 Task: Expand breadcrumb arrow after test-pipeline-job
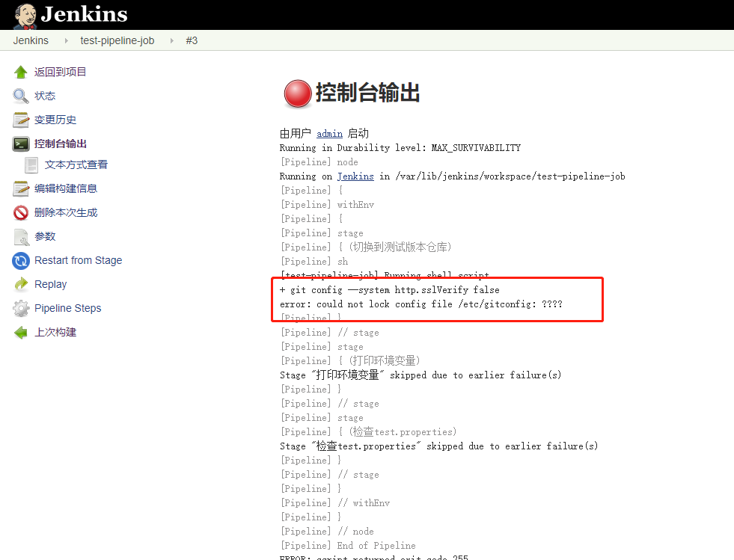171,40
